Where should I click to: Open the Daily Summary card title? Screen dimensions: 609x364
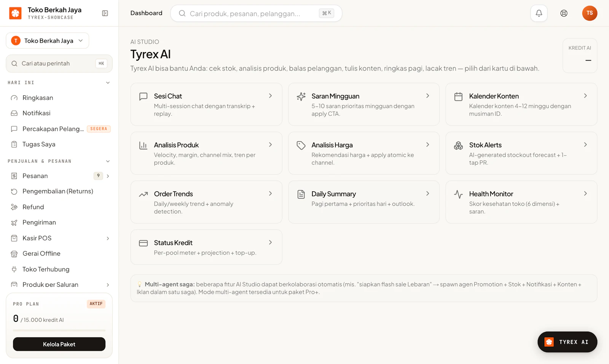(333, 194)
